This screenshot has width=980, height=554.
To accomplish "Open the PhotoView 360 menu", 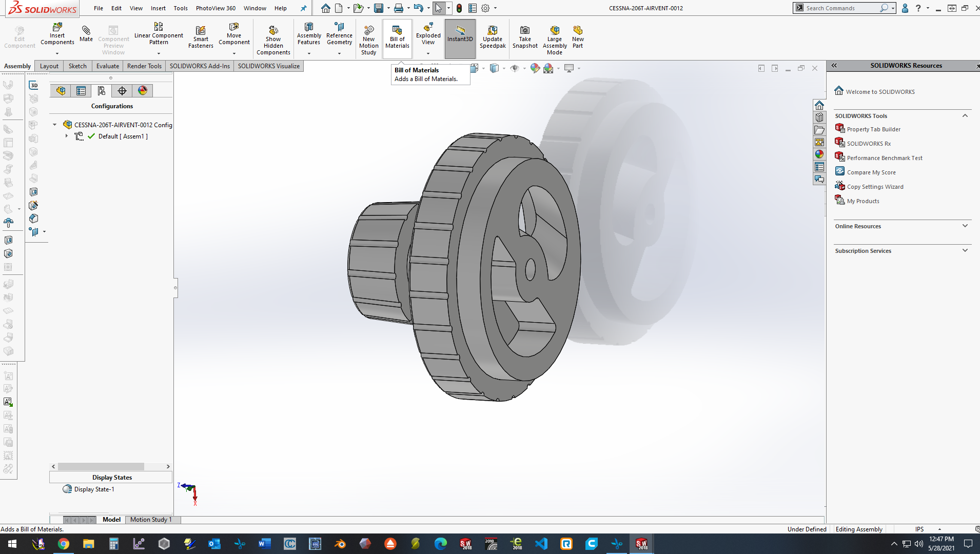I will tap(215, 8).
